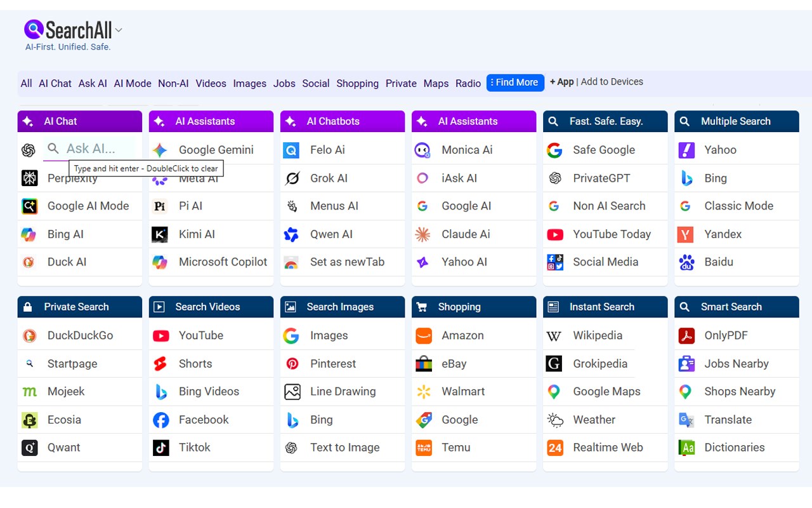Click the DuckDuckGo link
The image size is (812, 508).
[x=80, y=335]
